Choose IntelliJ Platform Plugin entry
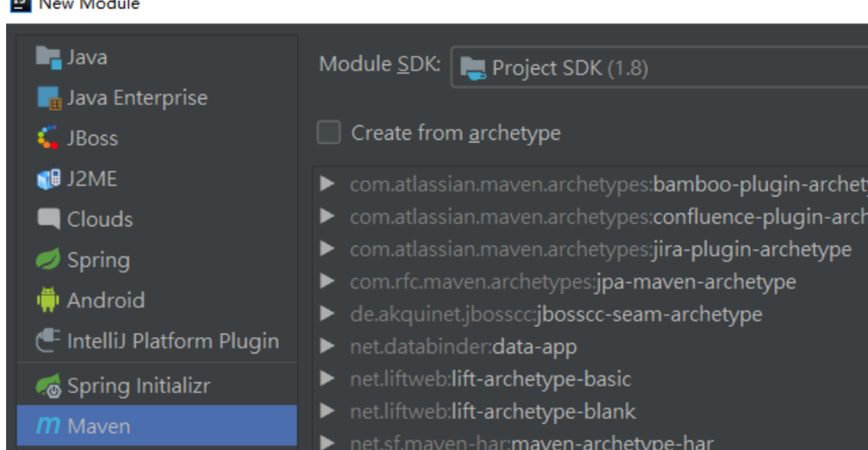 point(157,341)
